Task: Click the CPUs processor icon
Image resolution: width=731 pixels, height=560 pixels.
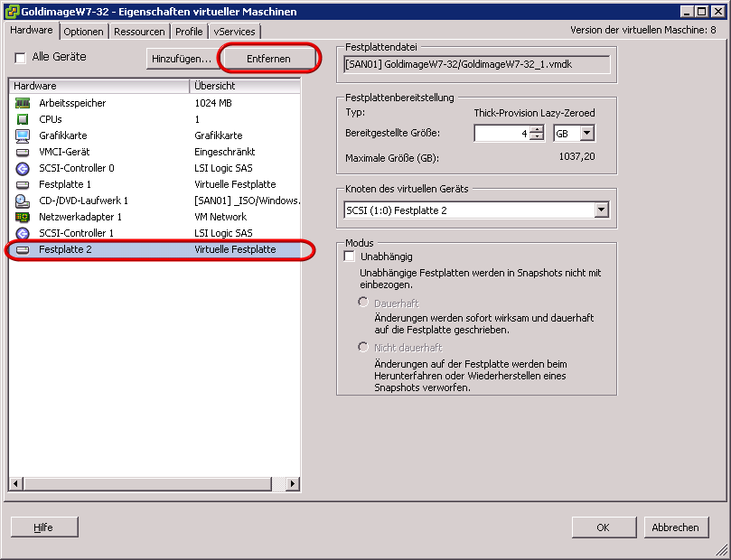Action: click(x=23, y=119)
